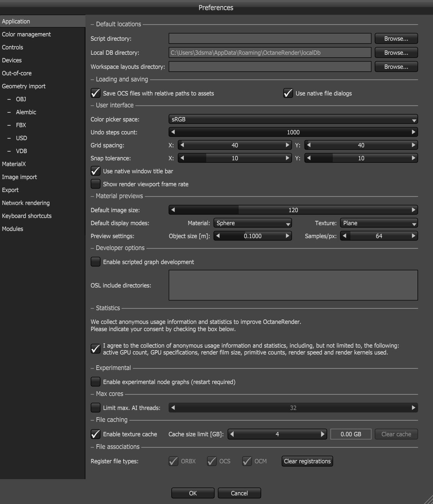Viewport: 433px width, 504px height.
Task: Open the Color picker space dropdown
Action: (293, 119)
